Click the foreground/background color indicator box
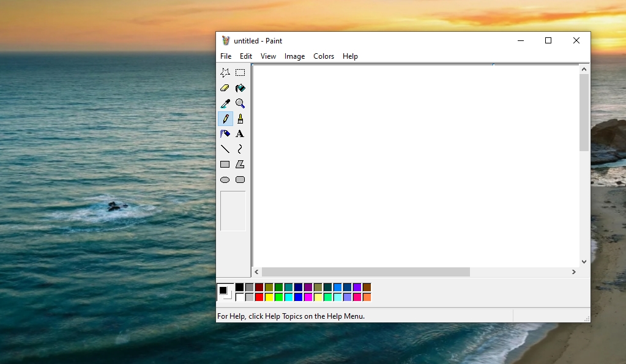Screen dimensions: 626x364 [x=225, y=292]
